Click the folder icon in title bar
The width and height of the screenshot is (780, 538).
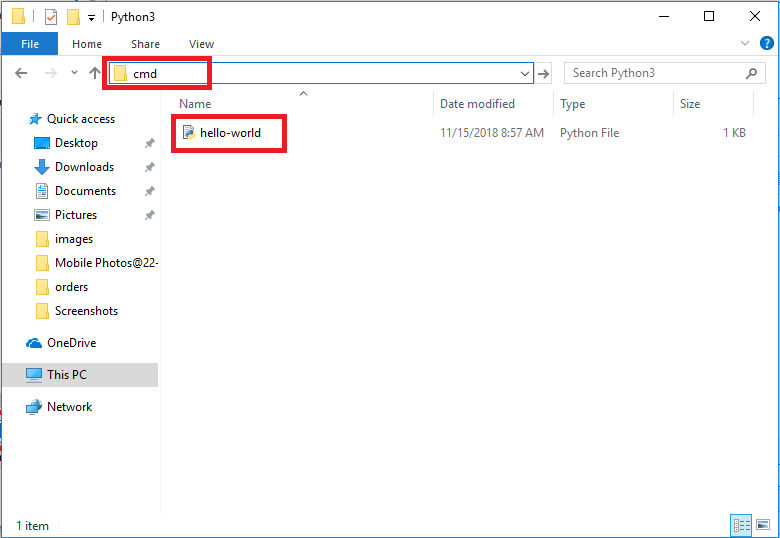(x=18, y=17)
